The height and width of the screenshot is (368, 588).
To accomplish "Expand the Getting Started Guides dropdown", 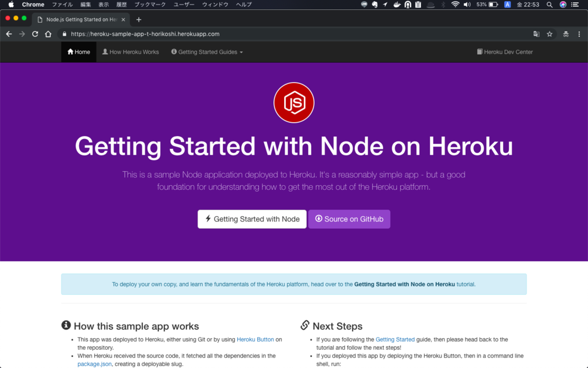I will 207,52.
